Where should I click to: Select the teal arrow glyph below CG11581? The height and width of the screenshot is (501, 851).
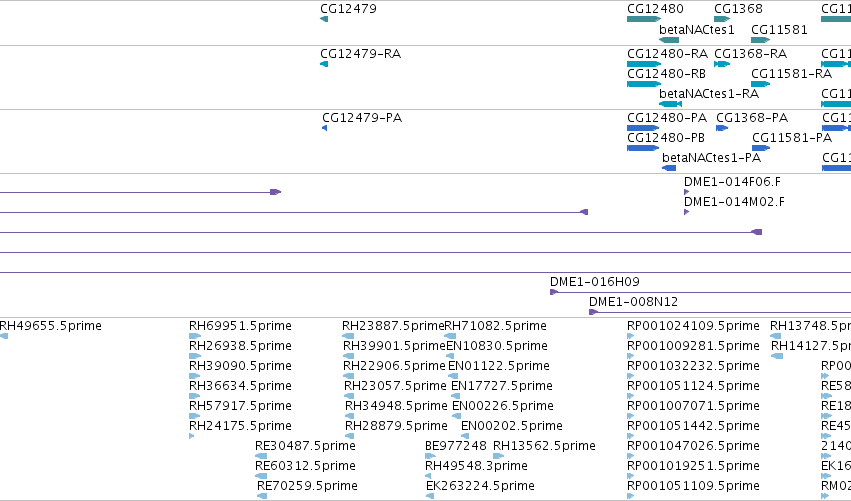[760, 40]
